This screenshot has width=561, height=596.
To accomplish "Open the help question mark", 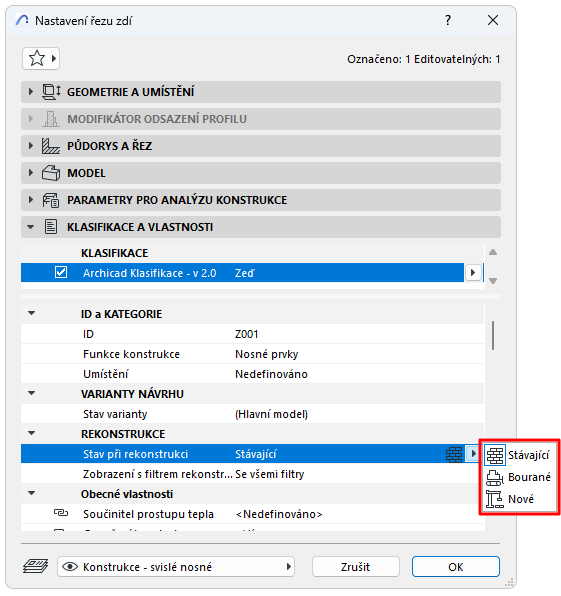I will (448, 20).
